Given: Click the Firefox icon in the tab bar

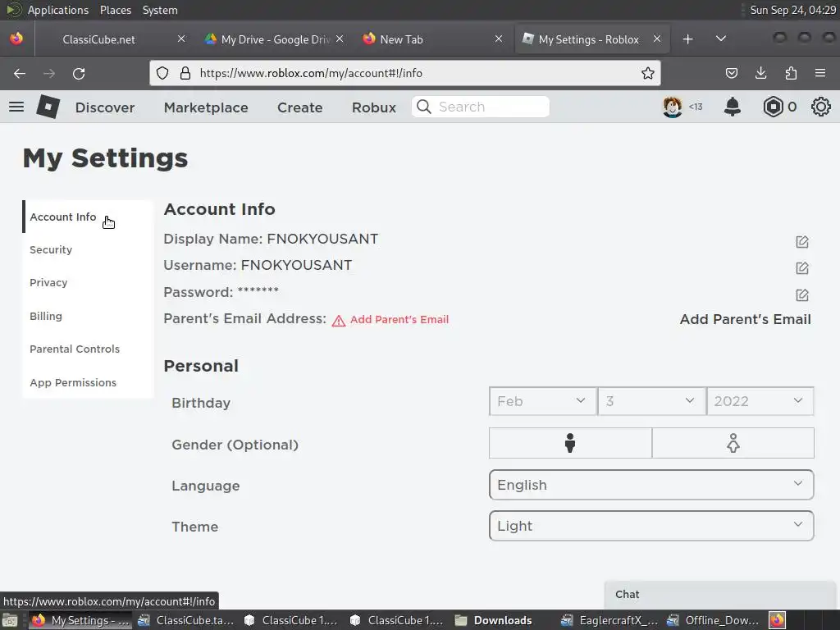Looking at the screenshot, I should coord(16,39).
